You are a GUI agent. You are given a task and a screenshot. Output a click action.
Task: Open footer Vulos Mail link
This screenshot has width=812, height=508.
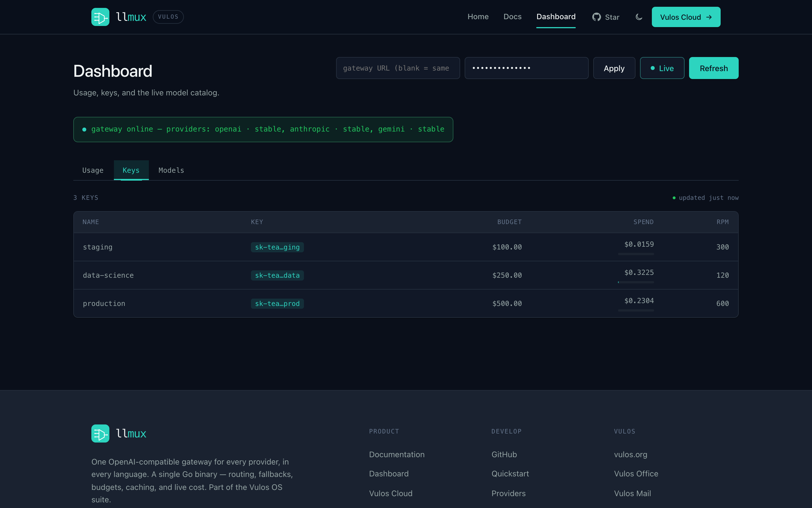point(632,494)
